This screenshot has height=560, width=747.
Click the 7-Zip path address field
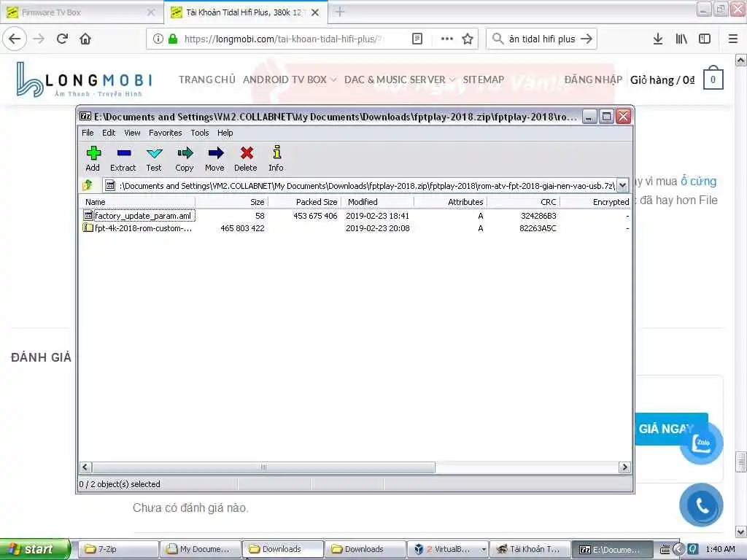click(360, 185)
